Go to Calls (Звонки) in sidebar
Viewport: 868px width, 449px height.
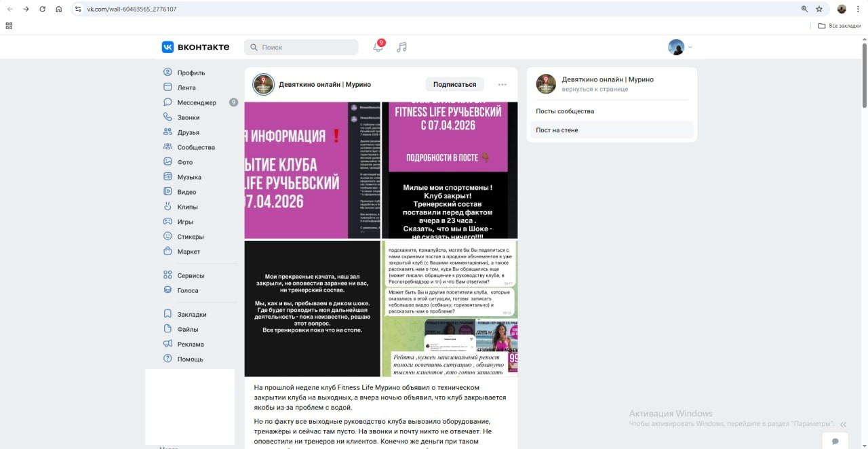pos(188,117)
